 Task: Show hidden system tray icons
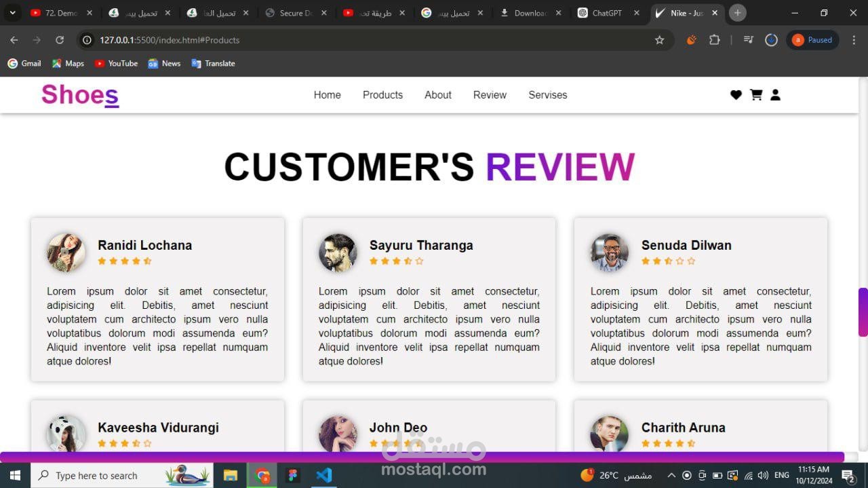point(671,475)
